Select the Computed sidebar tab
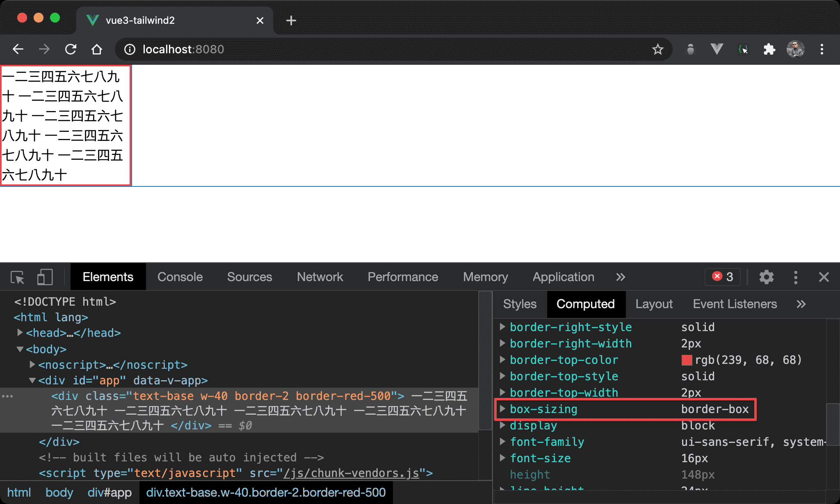This screenshot has height=504, width=840. coord(586,304)
